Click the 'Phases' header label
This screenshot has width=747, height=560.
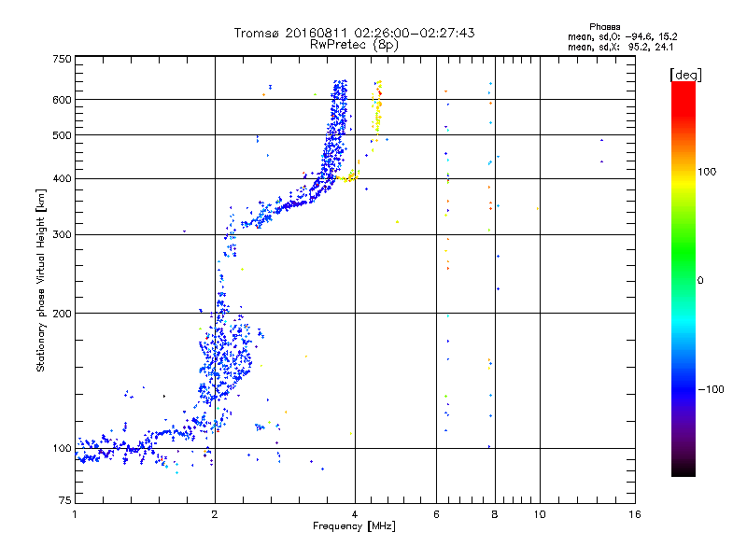pyautogui.click(x=604, y=27)
